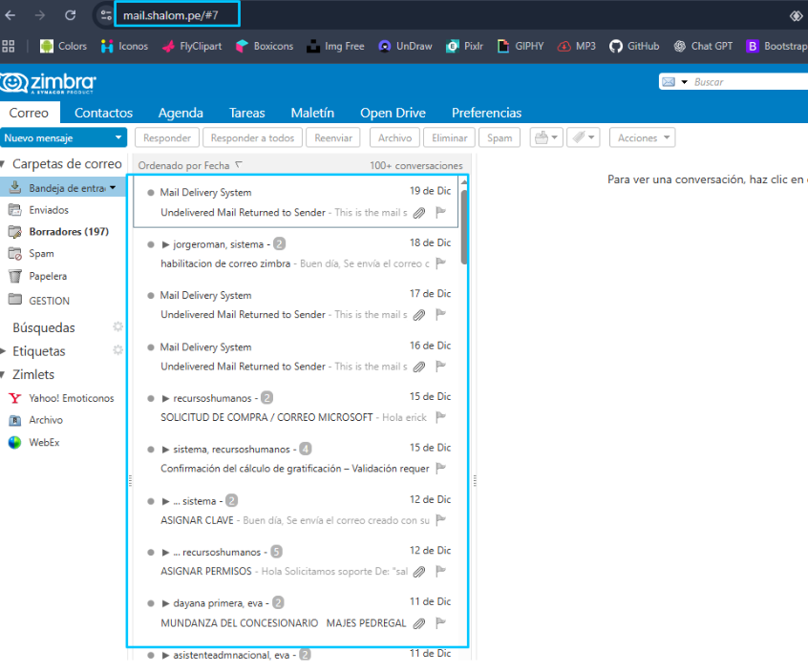Image resolution: width=808 pixels, height=672 pixels.
Task: Open the Nuevo mensaje dropdown arrow
Action: point(118,137)
